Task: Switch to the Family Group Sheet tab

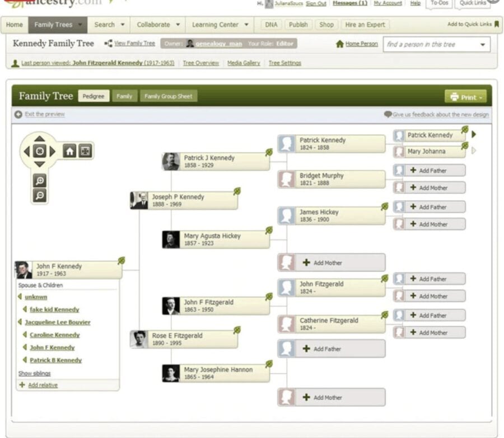Action: [x=168, y=96]
